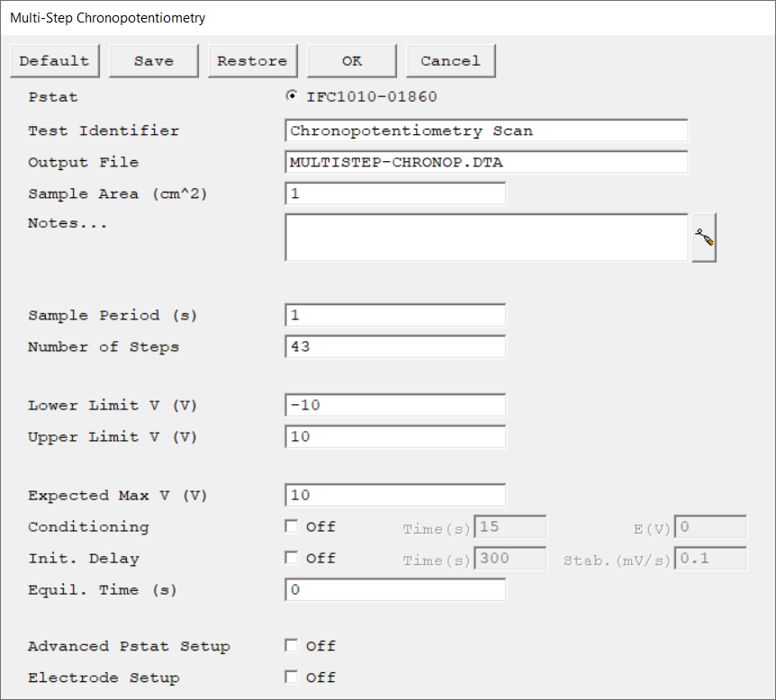Click the "Multi-Step Chronopotentiometry" window title
The image size is (776, 700).
107,18
